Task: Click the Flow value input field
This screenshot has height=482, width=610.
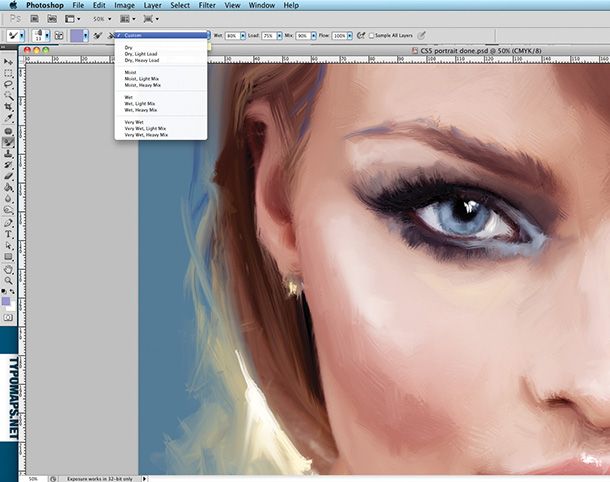Action: (x=339, y=36)
